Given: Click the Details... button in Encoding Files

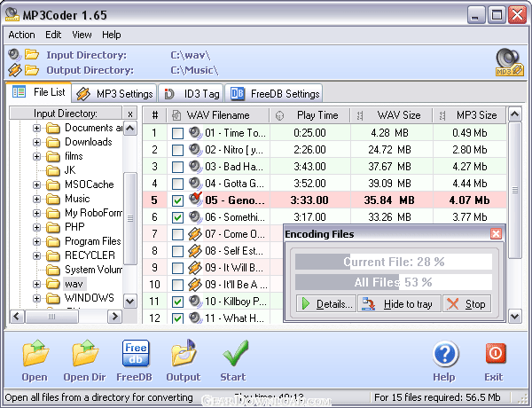Looking at the screenshot, I should (x=326, y=303).
